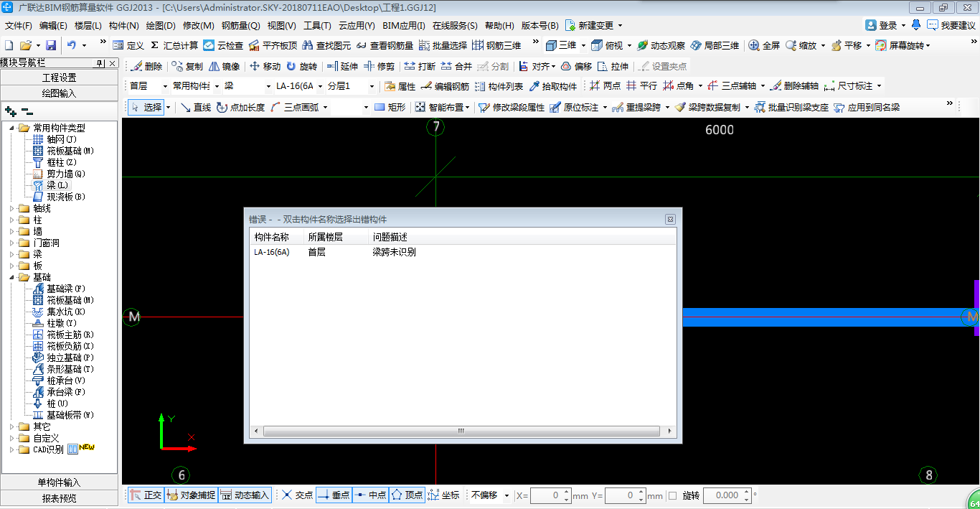
Task: Open 钢筋三维 rebar 3D view
Action: click(x=496, y=45)
